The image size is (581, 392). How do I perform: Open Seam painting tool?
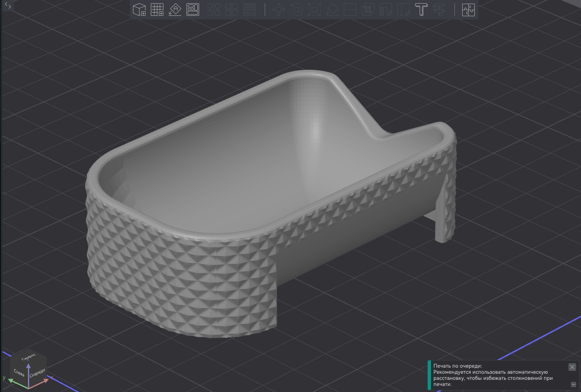click(403, 9)
